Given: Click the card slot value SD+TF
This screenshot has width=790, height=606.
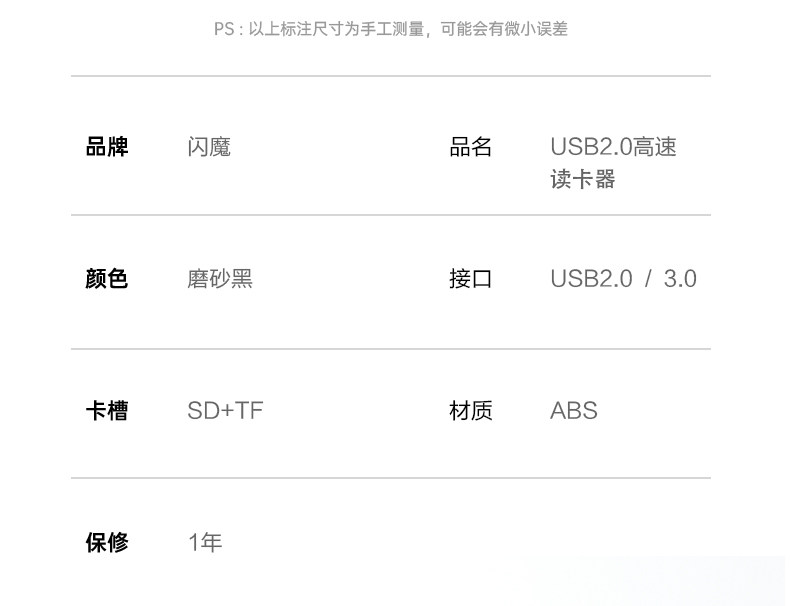Looking at the screenshot, I should pos(225,411).
